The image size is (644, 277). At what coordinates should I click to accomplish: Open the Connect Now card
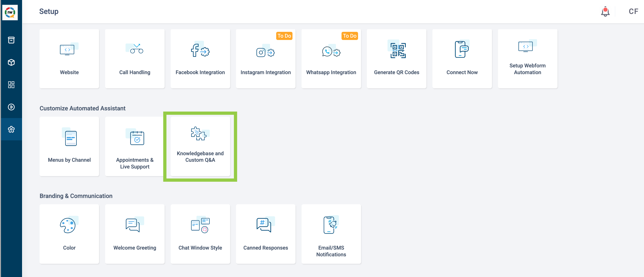[x=462, y=59]
